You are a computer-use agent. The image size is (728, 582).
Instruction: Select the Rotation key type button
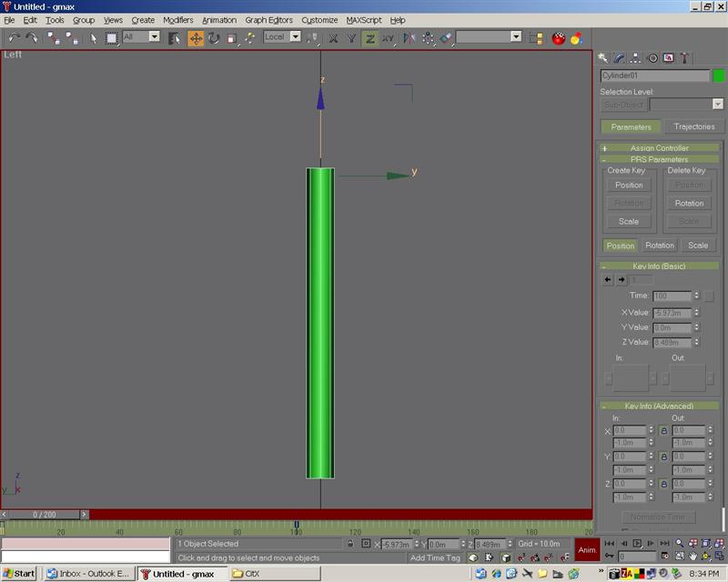coord(659,246)
